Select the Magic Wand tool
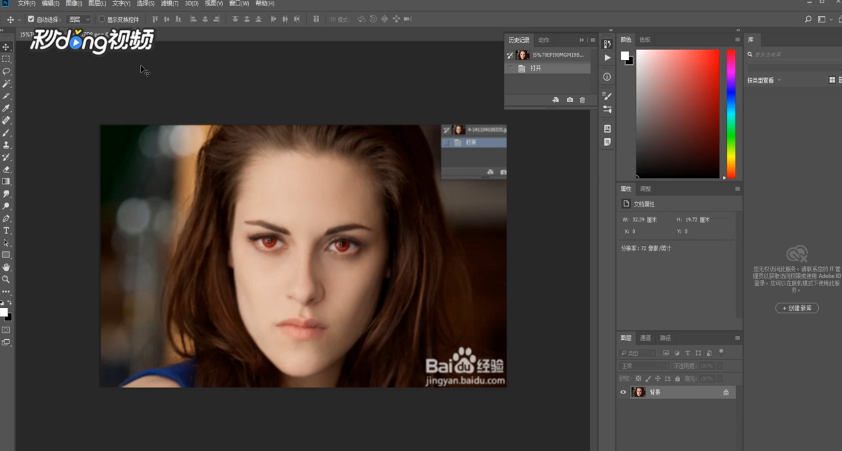 (6, 84)
